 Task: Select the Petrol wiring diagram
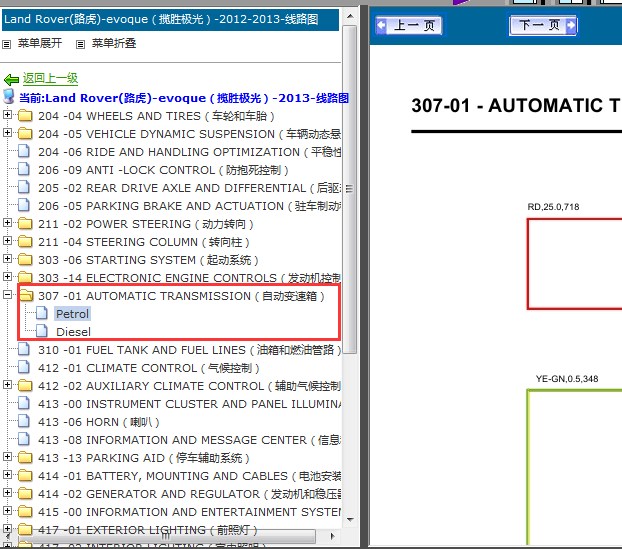click(x=72, y=314)
